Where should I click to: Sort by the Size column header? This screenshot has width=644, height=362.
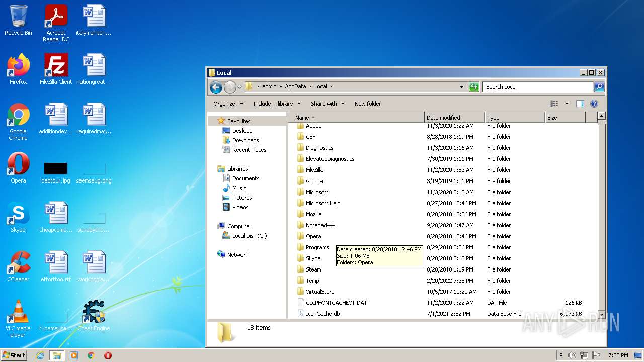point(565,118)
